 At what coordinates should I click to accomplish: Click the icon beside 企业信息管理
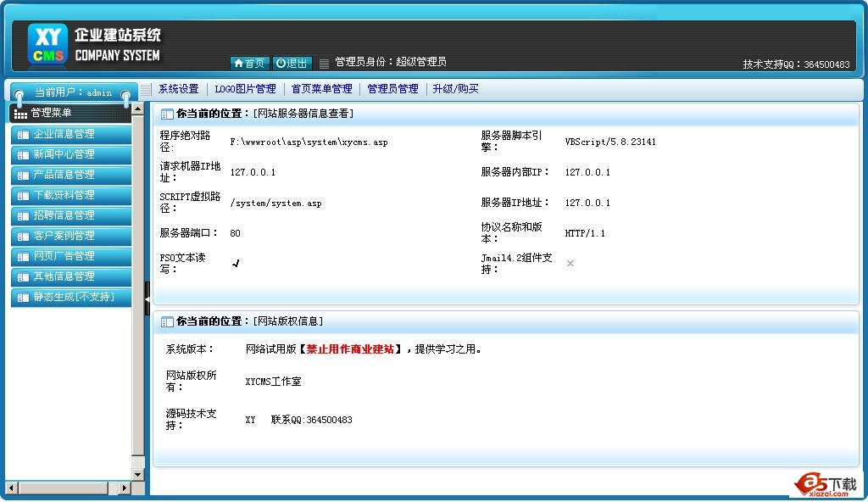click(x=22, y=134)
